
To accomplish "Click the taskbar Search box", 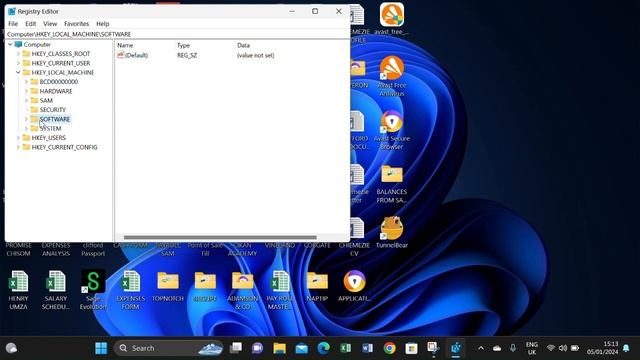I will (x=169, y=348).
